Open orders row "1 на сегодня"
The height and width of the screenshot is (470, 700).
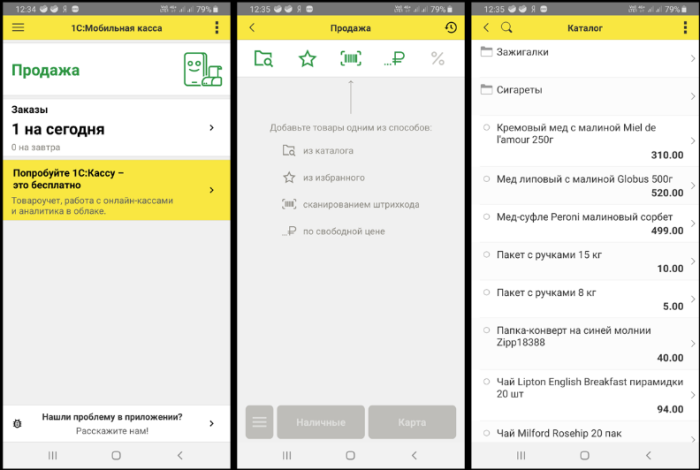(x=114, y=128)
